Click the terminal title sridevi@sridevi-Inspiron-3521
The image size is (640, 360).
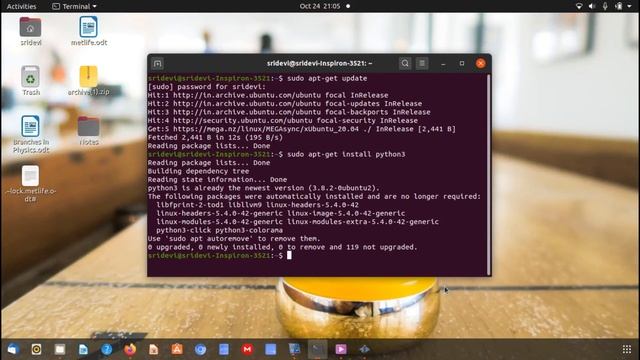point(319,63)
